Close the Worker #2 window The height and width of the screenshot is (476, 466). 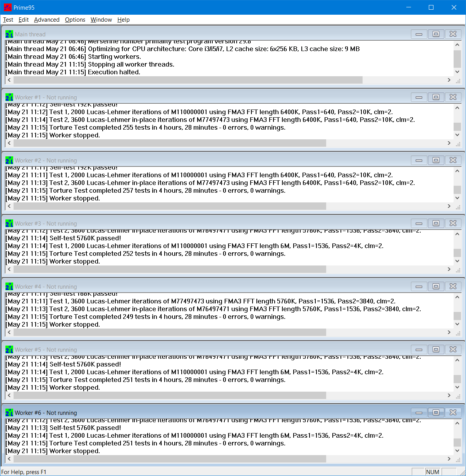point(453,160)
